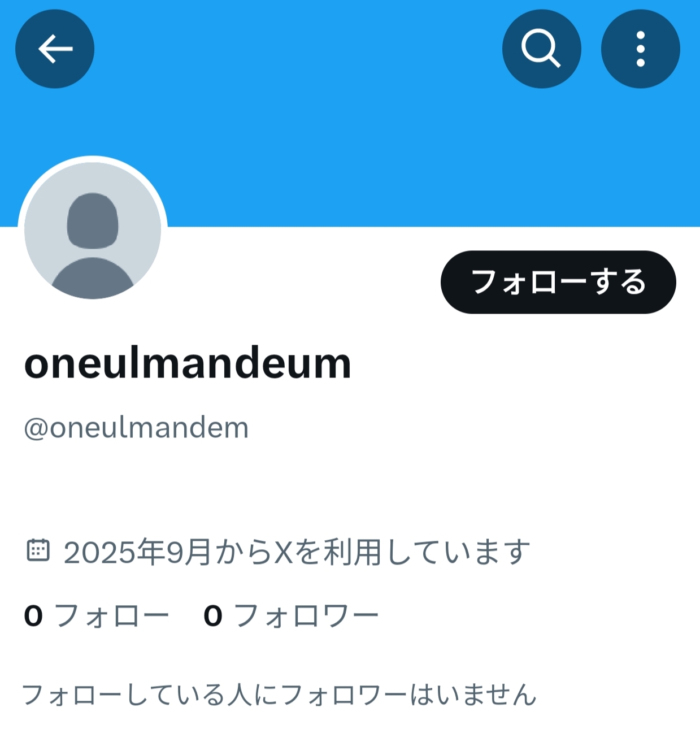Tap the followers count number zero
This screenshot has height=729, width=700.
tap(213, 615)
